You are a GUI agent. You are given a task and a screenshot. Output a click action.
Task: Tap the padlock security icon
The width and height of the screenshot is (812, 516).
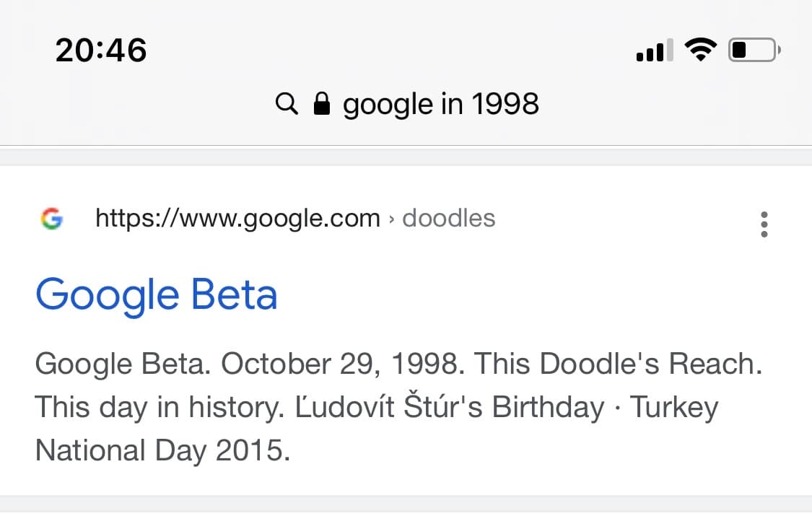click(x=322, y=105)
